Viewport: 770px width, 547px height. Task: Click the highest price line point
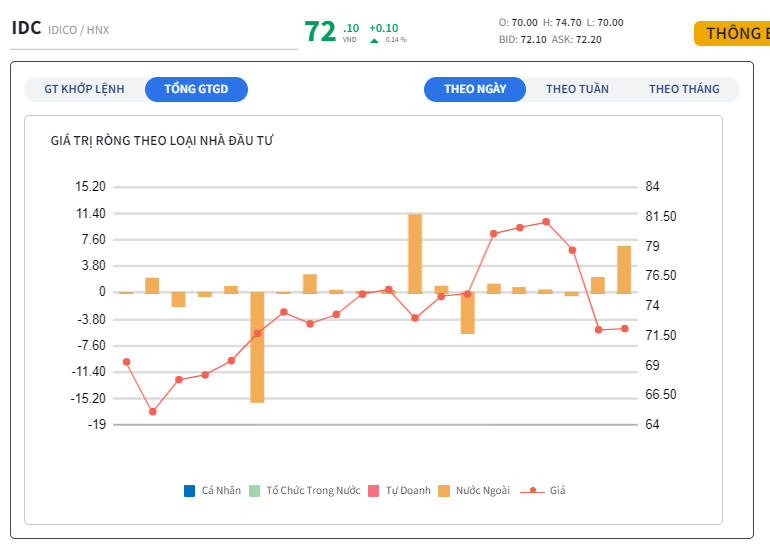tap(546, 222)
